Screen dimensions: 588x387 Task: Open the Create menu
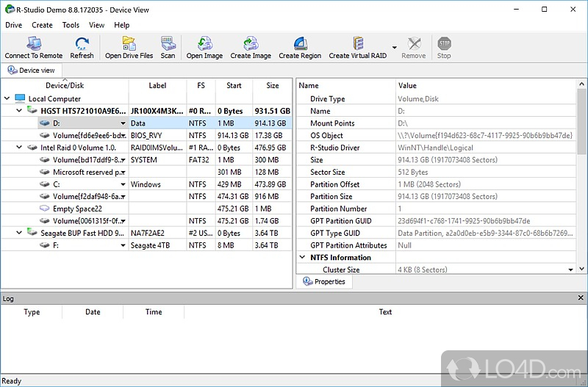[x=42, y=25]
